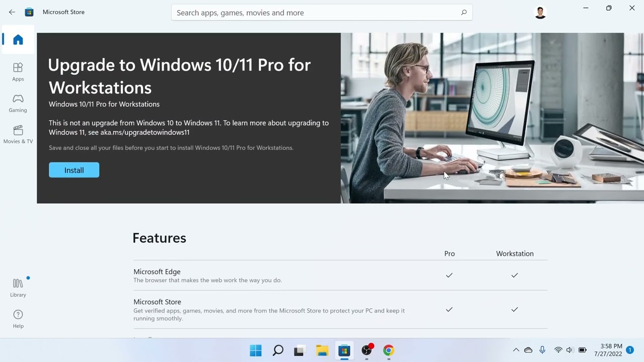Go back with the back arrow
This screenshot has width=644, height=362.
click(12, 12)
